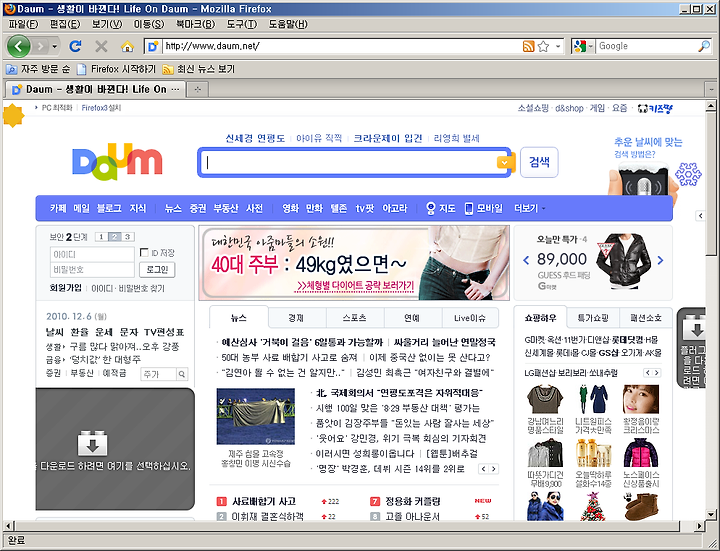Open the address bar history dropdown
Image resolution: width=720 pixels, height=551 pixels.
click(x=558, y=46)
